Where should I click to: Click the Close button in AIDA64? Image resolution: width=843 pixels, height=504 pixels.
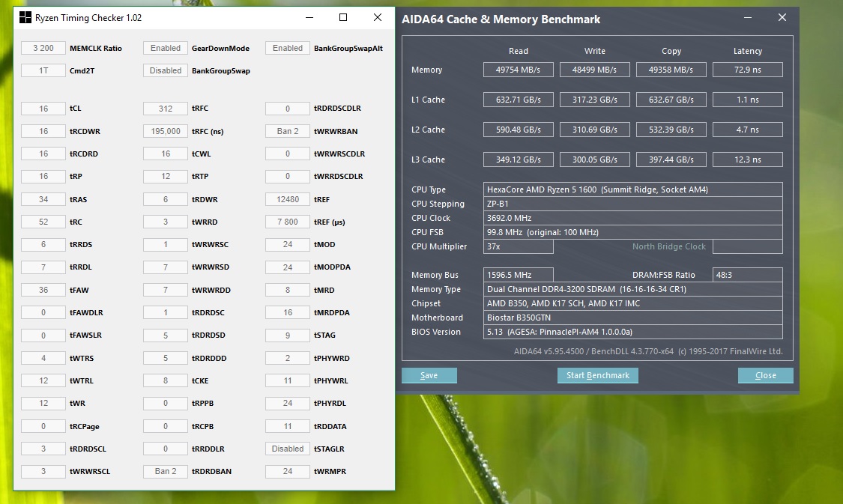[x=766, y=375]
